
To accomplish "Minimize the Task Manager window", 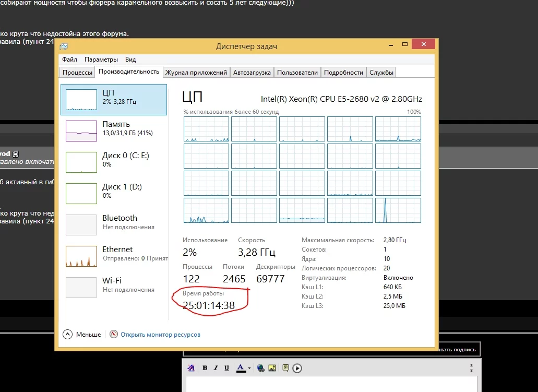I will (391, 44).
